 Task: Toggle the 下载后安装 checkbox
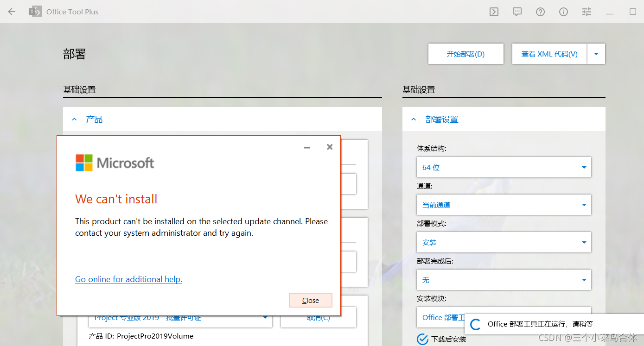[422, 340]
